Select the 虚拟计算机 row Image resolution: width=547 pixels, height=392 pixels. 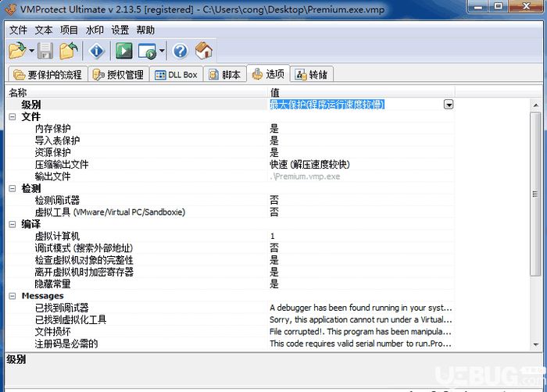point(231,236)
